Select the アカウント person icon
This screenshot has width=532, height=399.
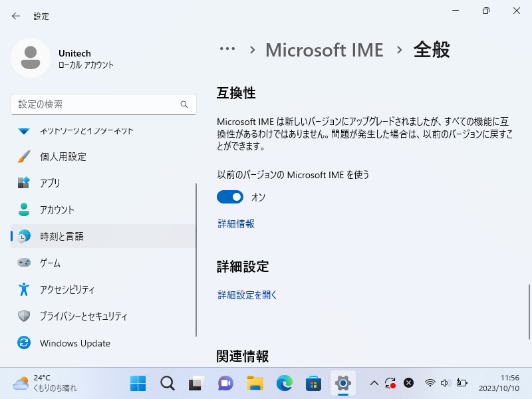[x=24, y=209]
